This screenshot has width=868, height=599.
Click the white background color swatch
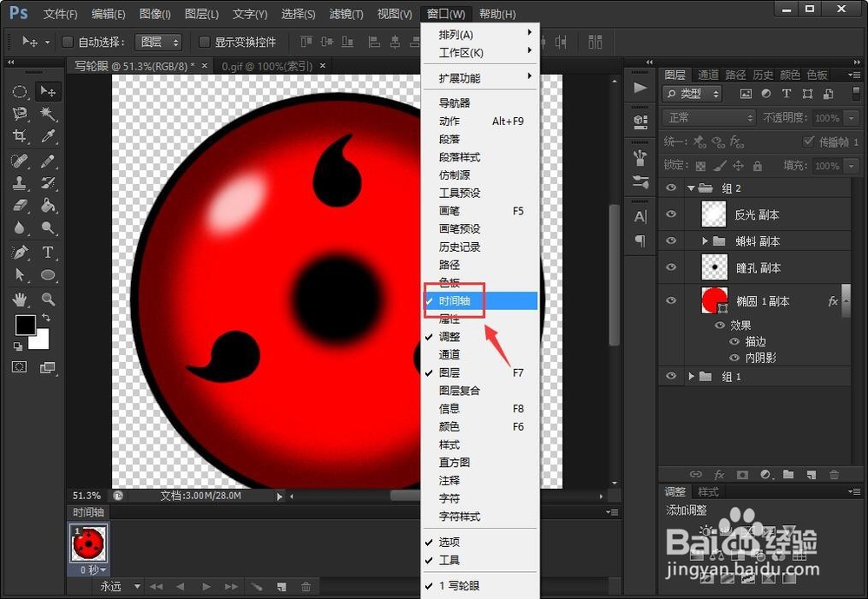[x=42, y=343]
